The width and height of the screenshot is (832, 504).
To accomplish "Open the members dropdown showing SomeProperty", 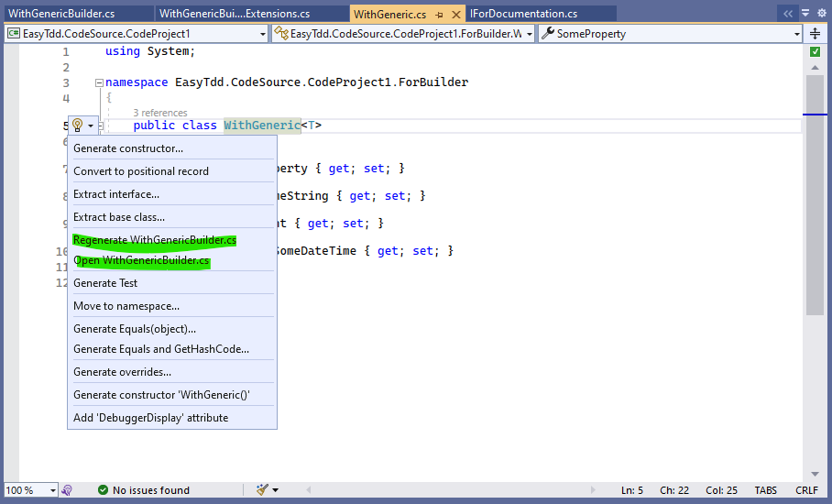I will tap(670, 33).
